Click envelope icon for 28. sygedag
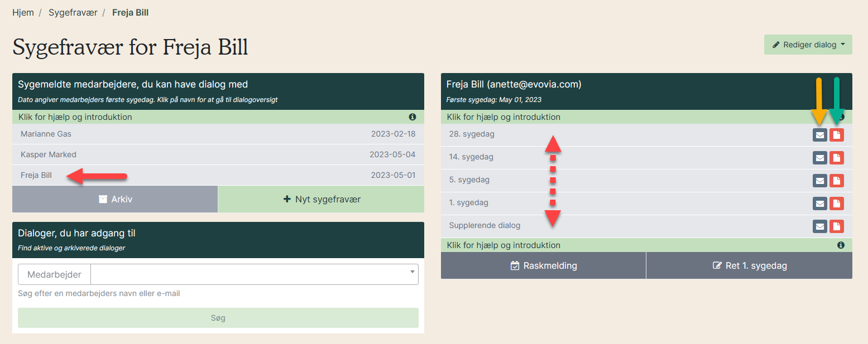This screenshot has width=868, height=344. [x=819, y=135]
